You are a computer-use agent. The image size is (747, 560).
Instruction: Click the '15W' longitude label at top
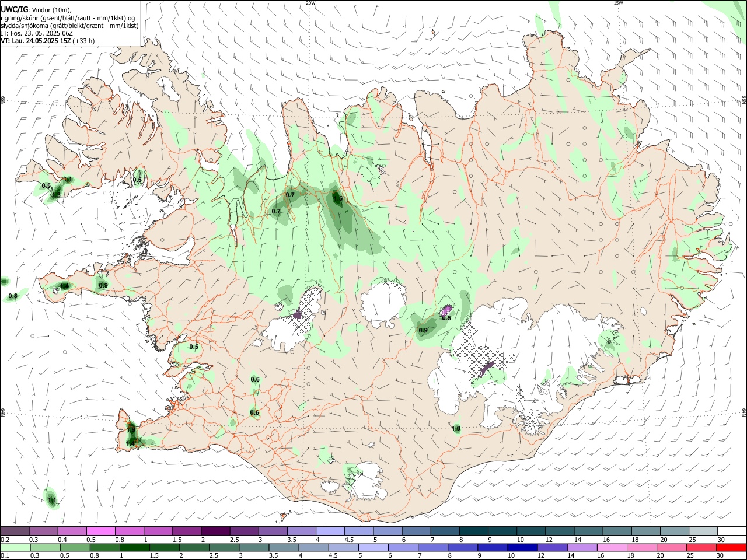619,3
